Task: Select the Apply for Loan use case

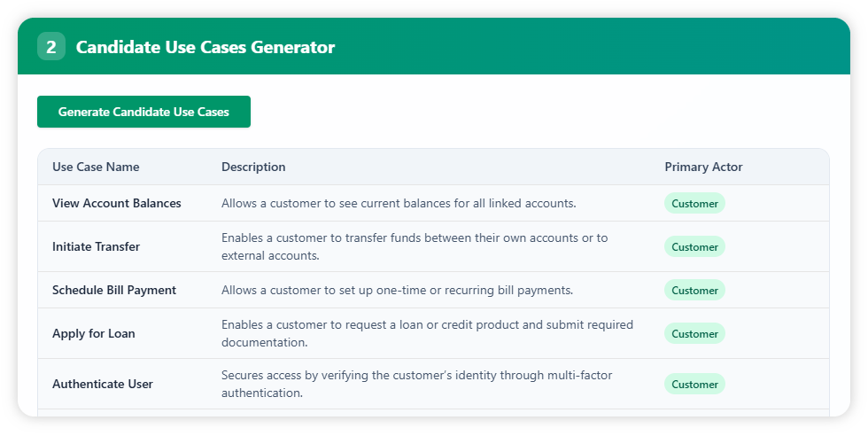Action: pyautogui.click(x=94, y=333)
